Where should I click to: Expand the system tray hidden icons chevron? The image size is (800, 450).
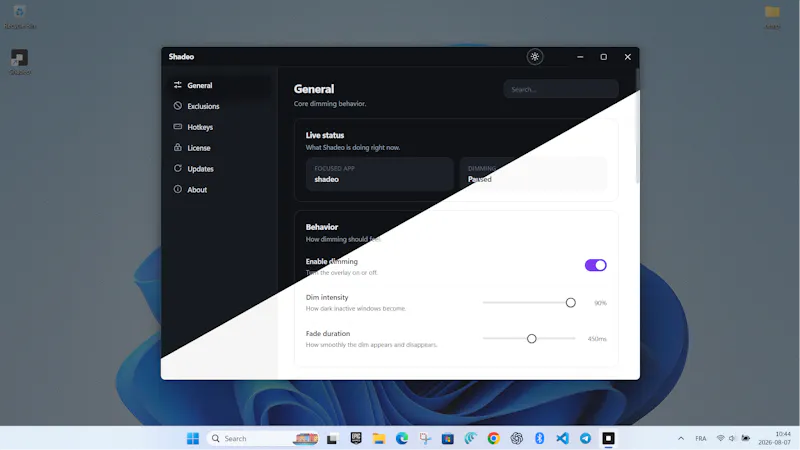[681, 438]
